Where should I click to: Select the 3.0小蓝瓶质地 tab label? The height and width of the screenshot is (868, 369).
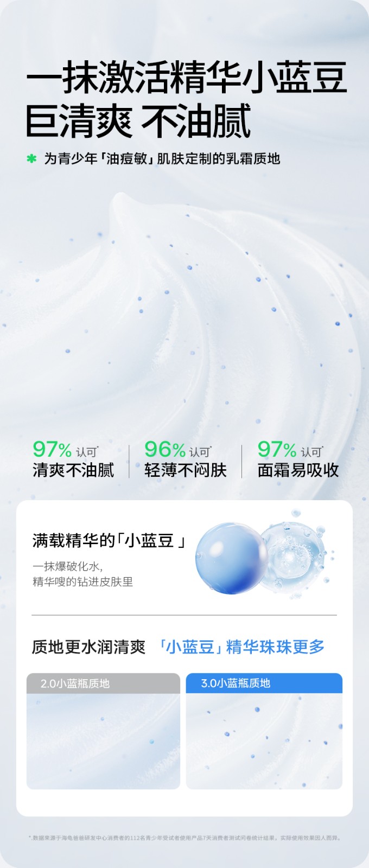pos(236,683)
